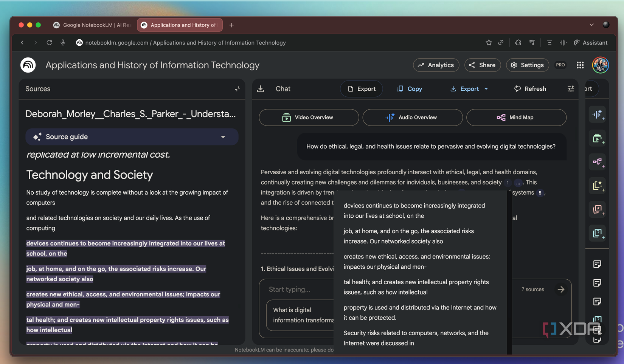The height and width of the screenshot is (364, 624).
Task: Click the '1. Ethical Issues and Evolvi' heading
Action: tap(297, 269)
